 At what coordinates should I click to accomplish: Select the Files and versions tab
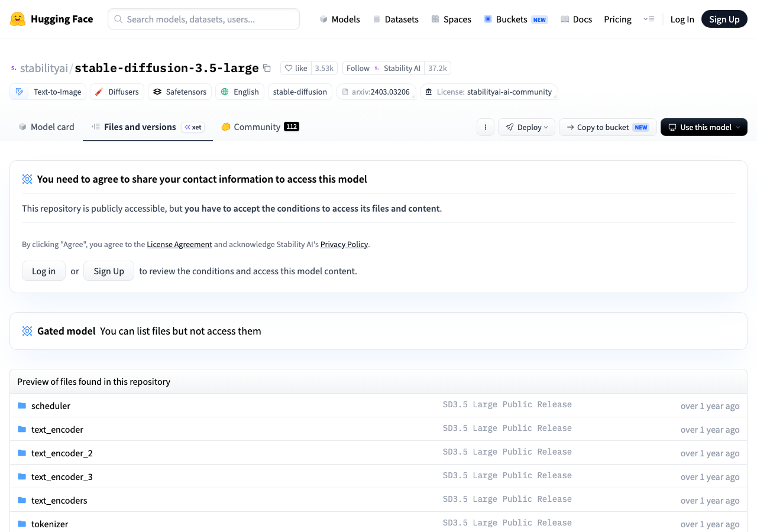[x=148, y=126]
